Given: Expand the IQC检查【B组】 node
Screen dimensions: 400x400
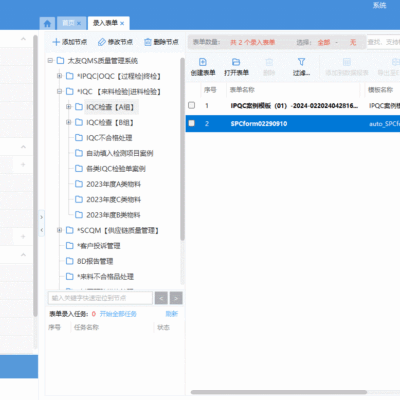Looking at the screenshot, I should (69, 122).
